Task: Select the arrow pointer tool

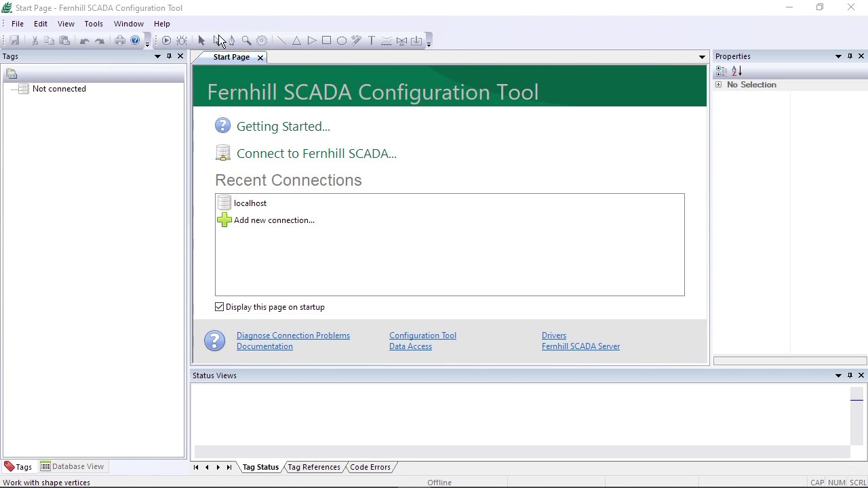Action: (x=201, y=41)
